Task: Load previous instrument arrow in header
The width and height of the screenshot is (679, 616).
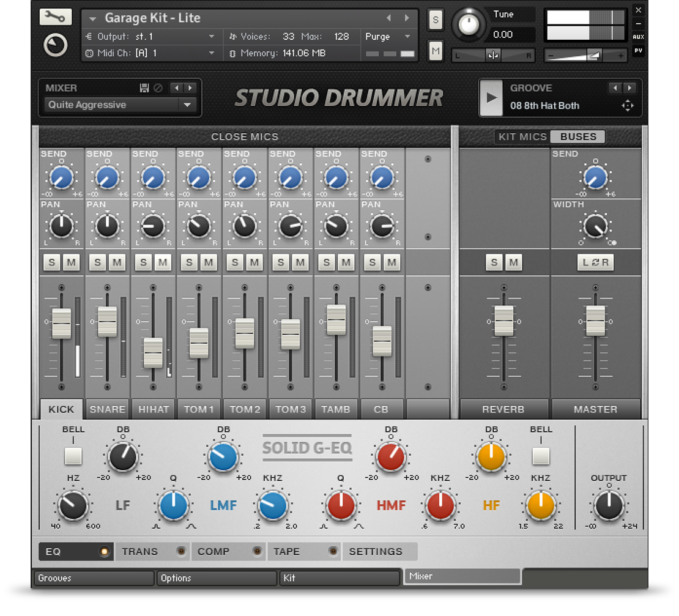Action: click(388, 18)
